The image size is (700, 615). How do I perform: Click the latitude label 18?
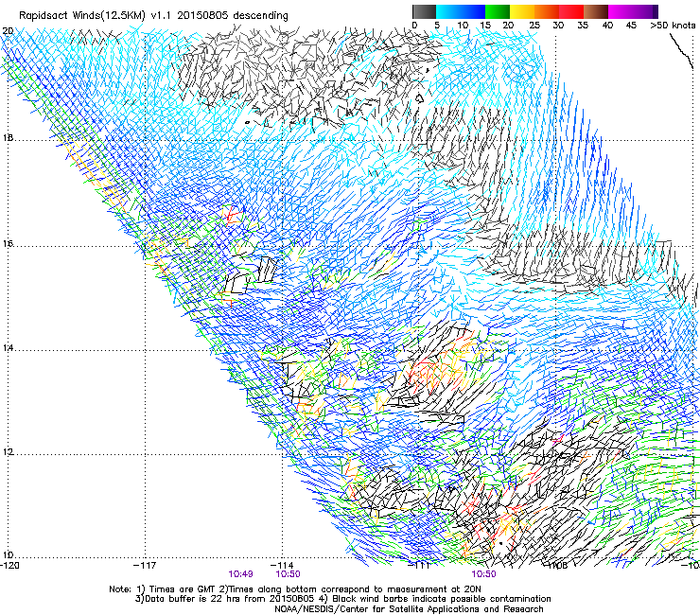(8, 137)
